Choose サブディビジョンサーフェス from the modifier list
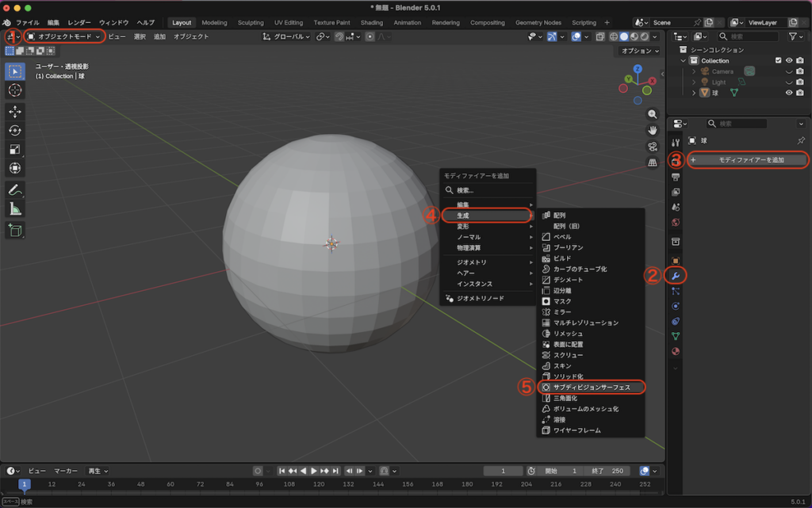Viewport: 812px width, 508px height. pos(592,388)
